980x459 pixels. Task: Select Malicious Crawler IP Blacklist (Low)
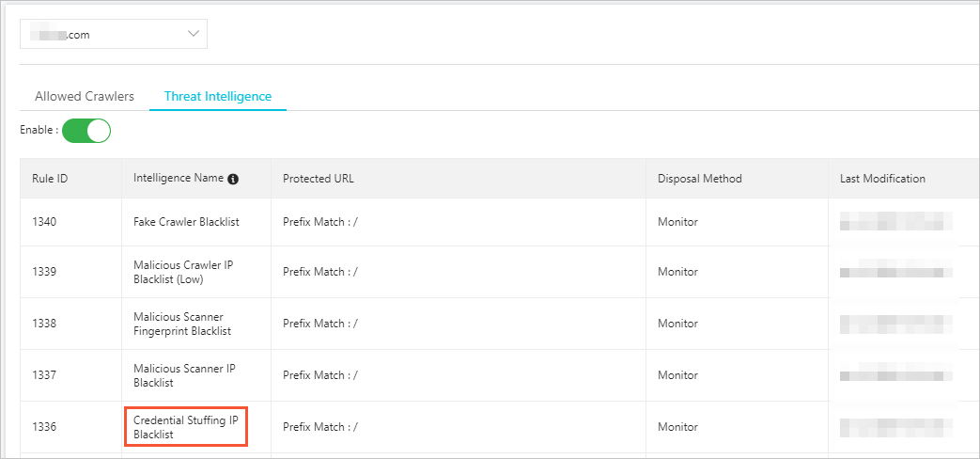[x=183, y=272]
